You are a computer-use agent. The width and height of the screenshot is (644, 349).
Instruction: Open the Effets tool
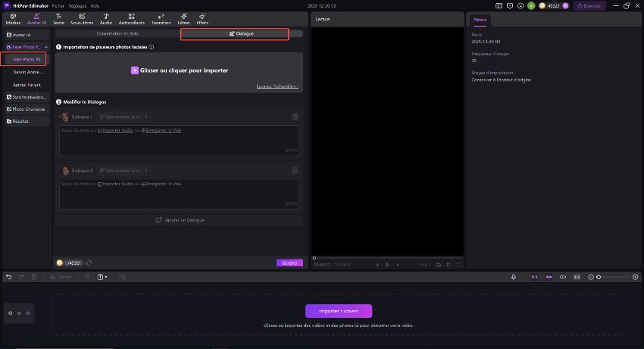coord(202,19)
